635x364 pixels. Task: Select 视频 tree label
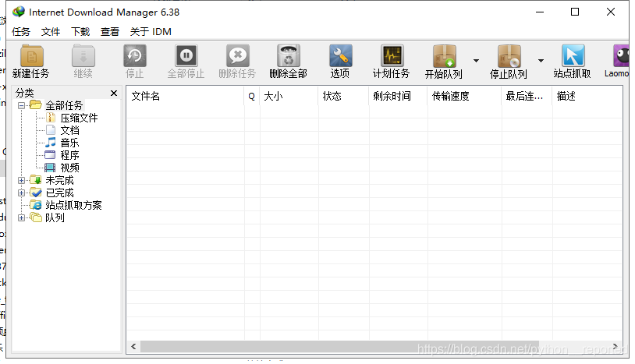[x=69, y=168]
